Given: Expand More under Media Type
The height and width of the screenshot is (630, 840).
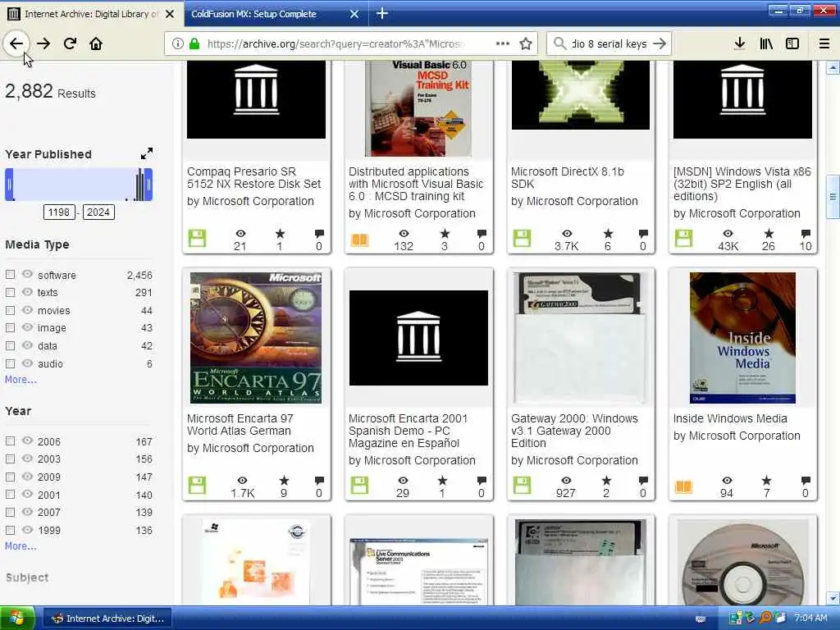Looking at the screenshot, I should click(21, 379).
